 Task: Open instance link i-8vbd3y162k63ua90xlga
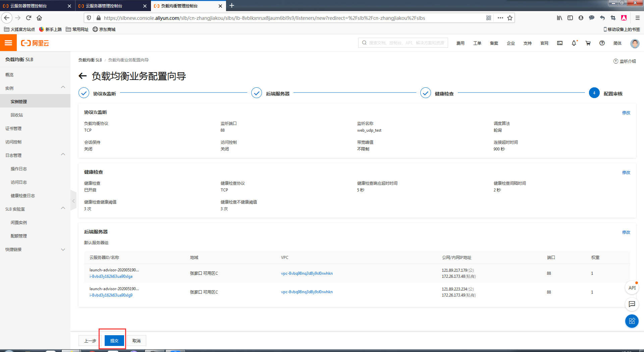[x=111, y=276]
